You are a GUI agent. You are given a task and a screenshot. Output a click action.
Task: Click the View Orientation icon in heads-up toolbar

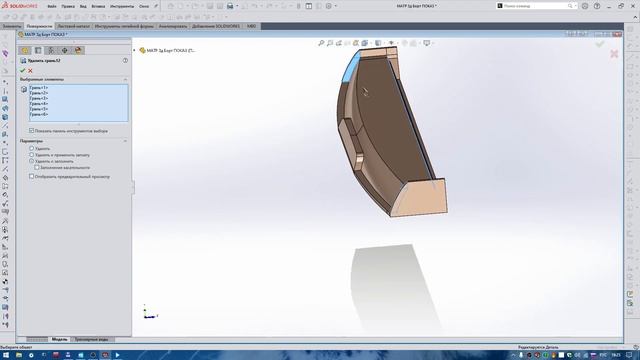364,43
